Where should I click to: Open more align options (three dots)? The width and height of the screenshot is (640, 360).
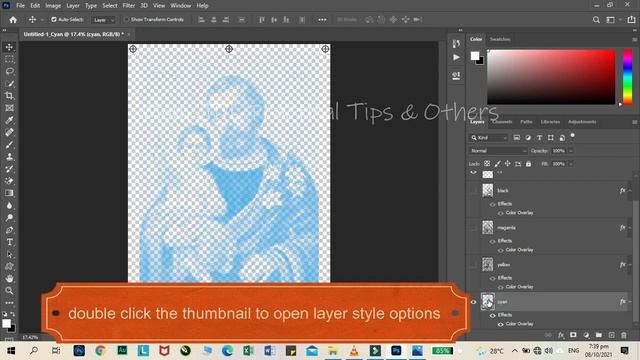(x=322, y=20)
